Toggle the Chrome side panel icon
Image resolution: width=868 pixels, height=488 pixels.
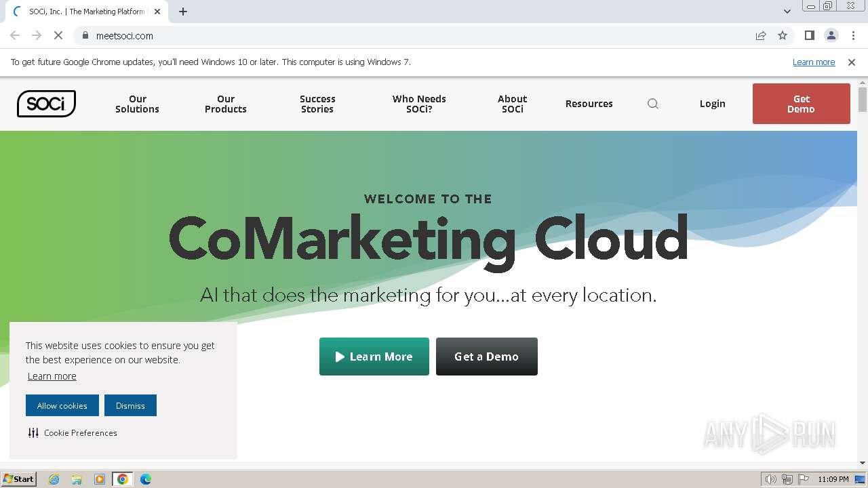pyautogui.click(x=809, y=35)
